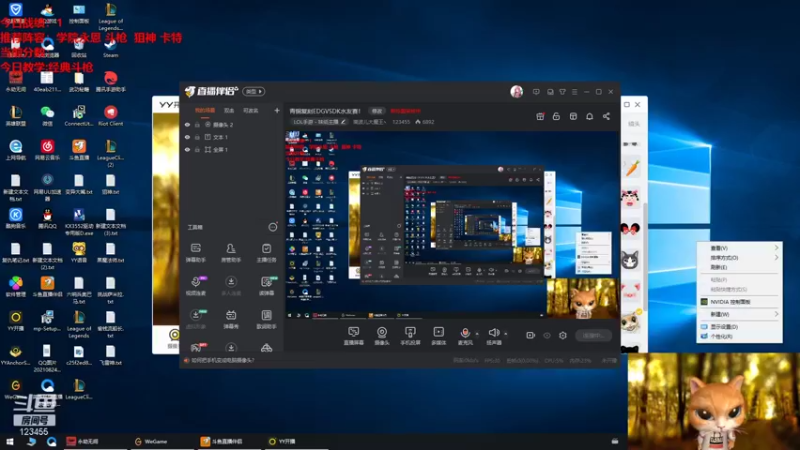Open the hamburger menu icon in title bar
Screen dimensions: 800x450
pos(574,92)
